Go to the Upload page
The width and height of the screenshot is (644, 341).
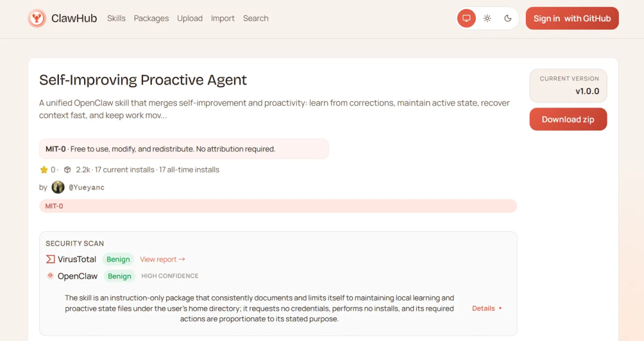pos(190,18)
